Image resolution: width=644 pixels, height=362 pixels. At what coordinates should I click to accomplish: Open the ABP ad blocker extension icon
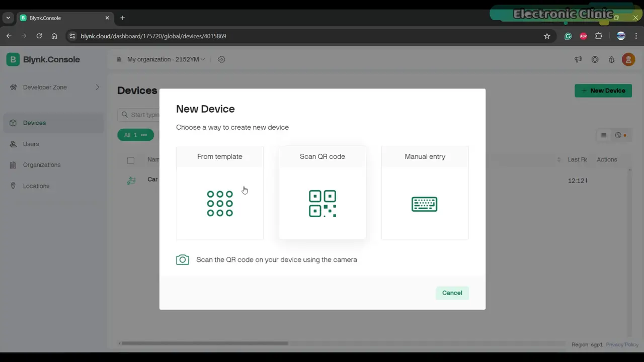tap(583, 36)
